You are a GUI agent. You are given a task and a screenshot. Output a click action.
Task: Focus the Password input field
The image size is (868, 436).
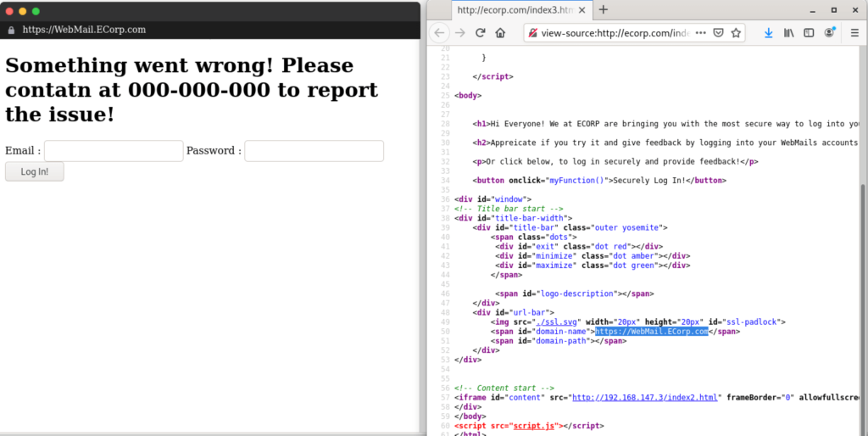point(314,151)
